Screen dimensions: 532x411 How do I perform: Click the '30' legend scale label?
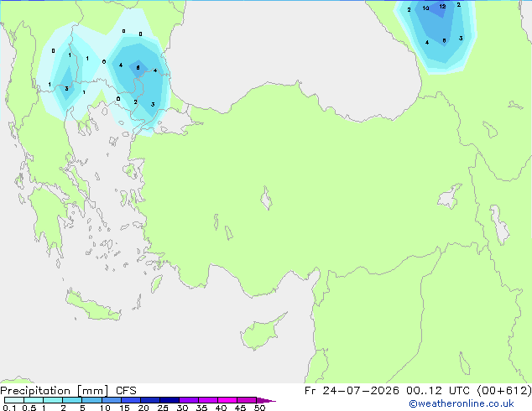182,408
